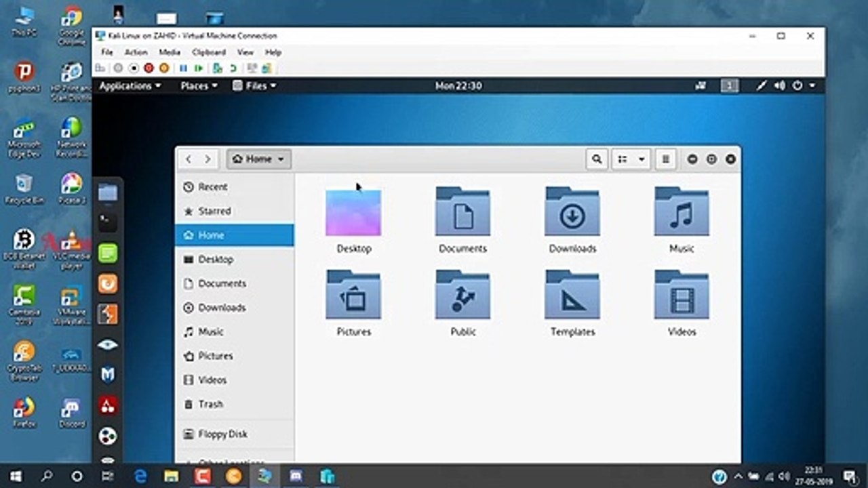The width and height of the screenshot is (868, 488).
Task: Open the power system menu in Kali top bar
Action: [x=804, y=86]
